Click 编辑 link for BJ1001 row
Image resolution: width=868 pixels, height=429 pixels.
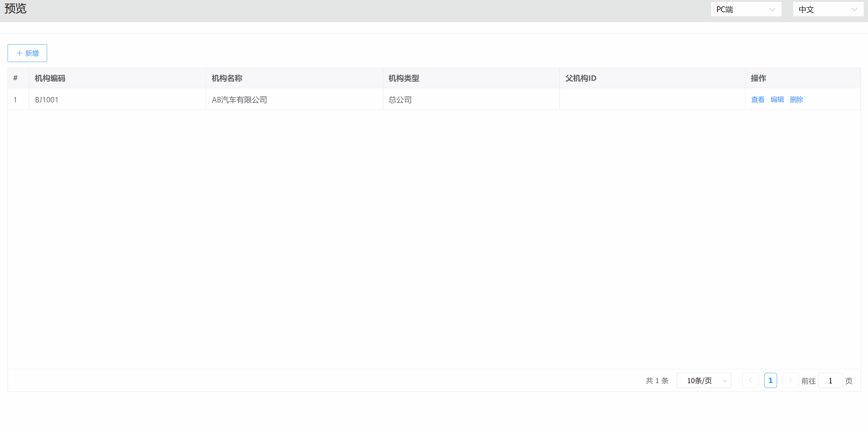777,100
